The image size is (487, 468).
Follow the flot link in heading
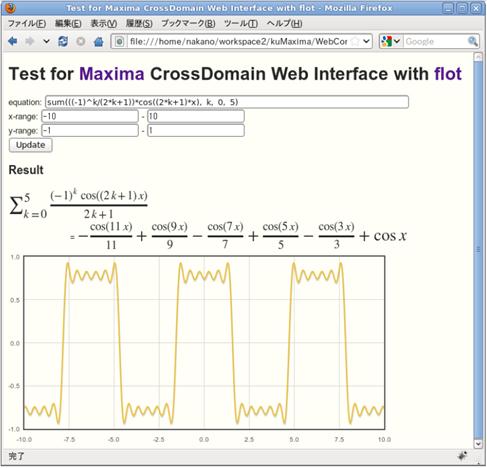(448, 74)
